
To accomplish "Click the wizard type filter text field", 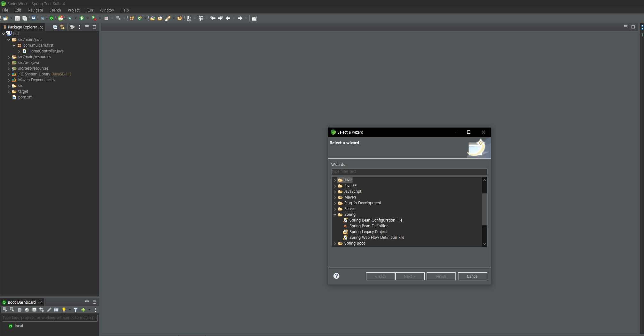I will (409, 171).
